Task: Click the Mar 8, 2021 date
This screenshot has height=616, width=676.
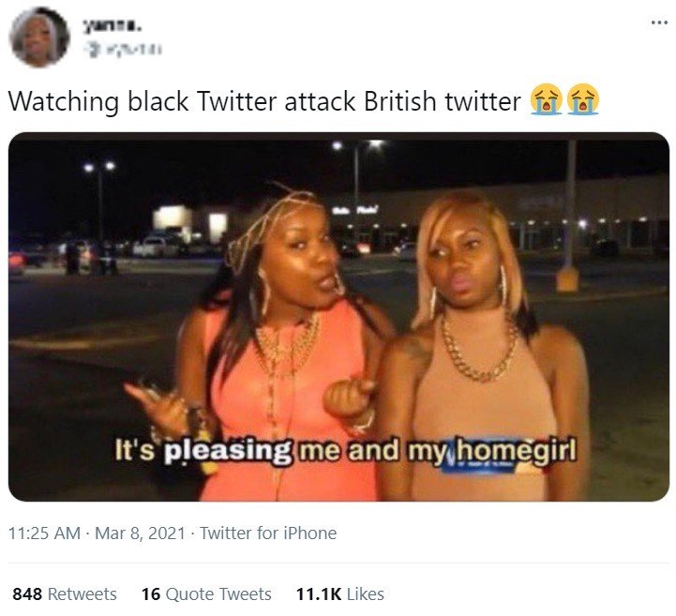Action: pos(140,533)
